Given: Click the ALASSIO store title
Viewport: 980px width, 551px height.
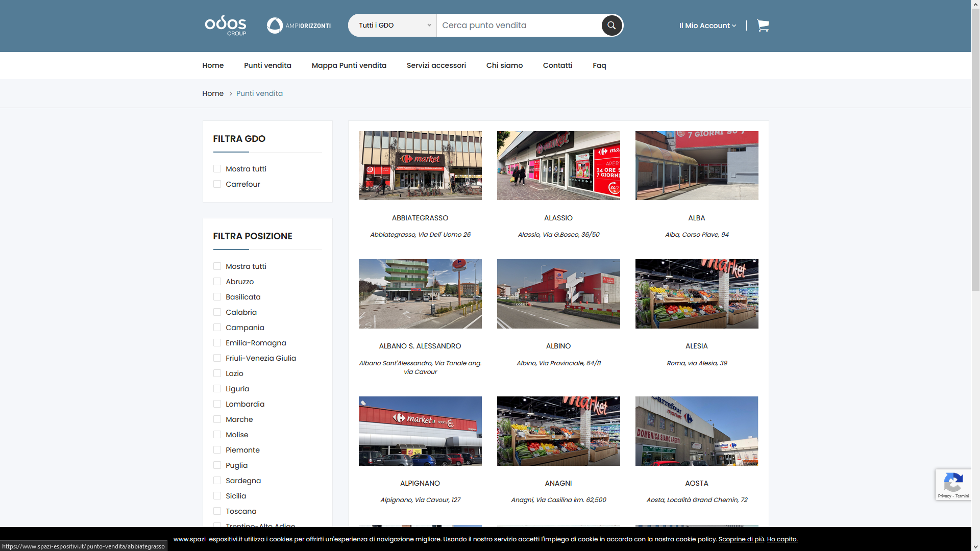Looking at the screenshot, I should (x=558, y=218).
